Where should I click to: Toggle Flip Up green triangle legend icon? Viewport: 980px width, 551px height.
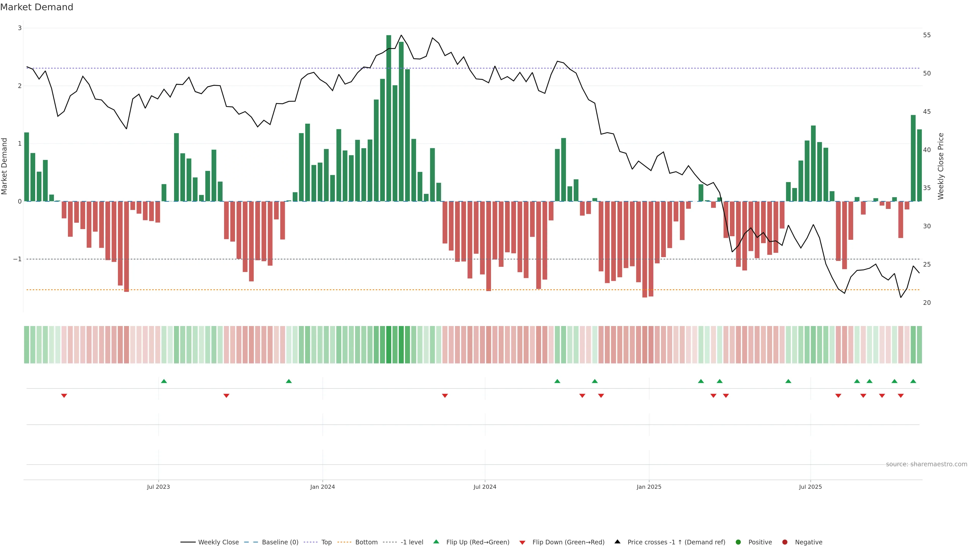click(436, 542)
